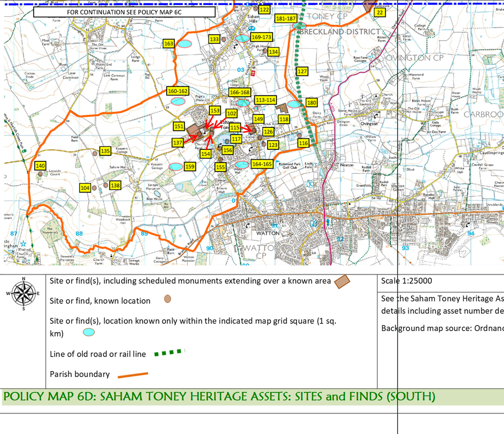Select the yellow map label 163
Screen dimensions: 504x434
point(168,44)
